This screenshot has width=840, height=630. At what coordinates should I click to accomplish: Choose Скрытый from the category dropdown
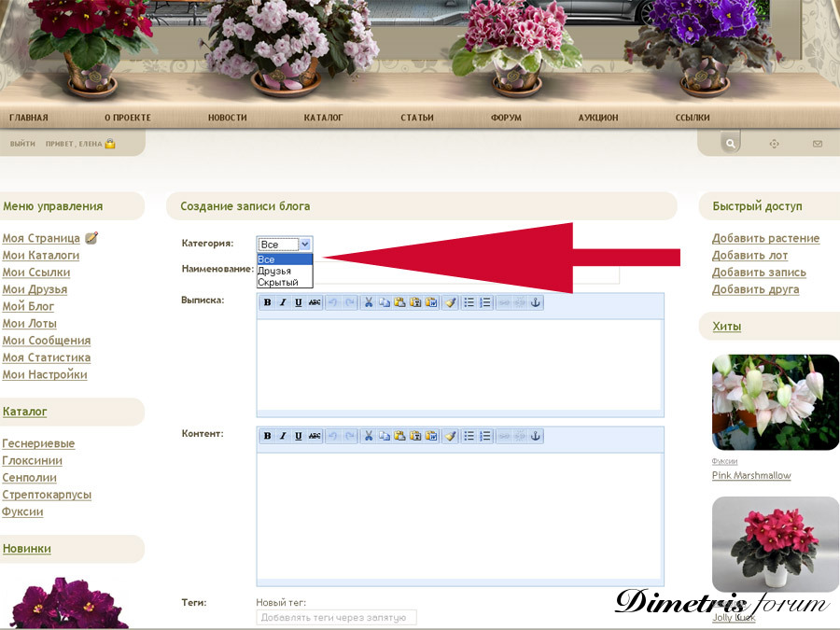278,282
